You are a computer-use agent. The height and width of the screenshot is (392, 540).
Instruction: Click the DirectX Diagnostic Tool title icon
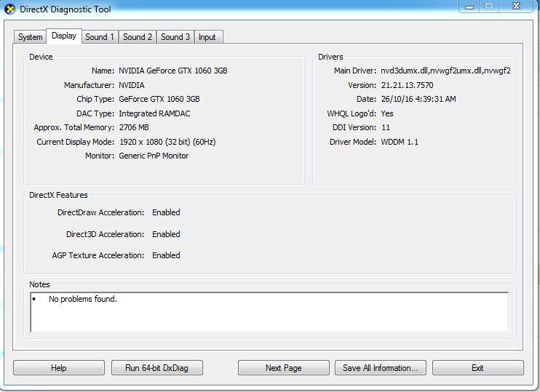point(9,9)
